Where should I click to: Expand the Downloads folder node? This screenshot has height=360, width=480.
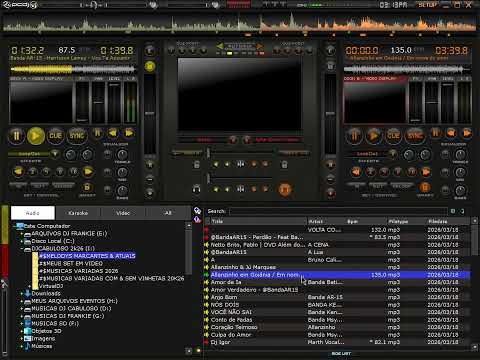[x=22, y=294]
